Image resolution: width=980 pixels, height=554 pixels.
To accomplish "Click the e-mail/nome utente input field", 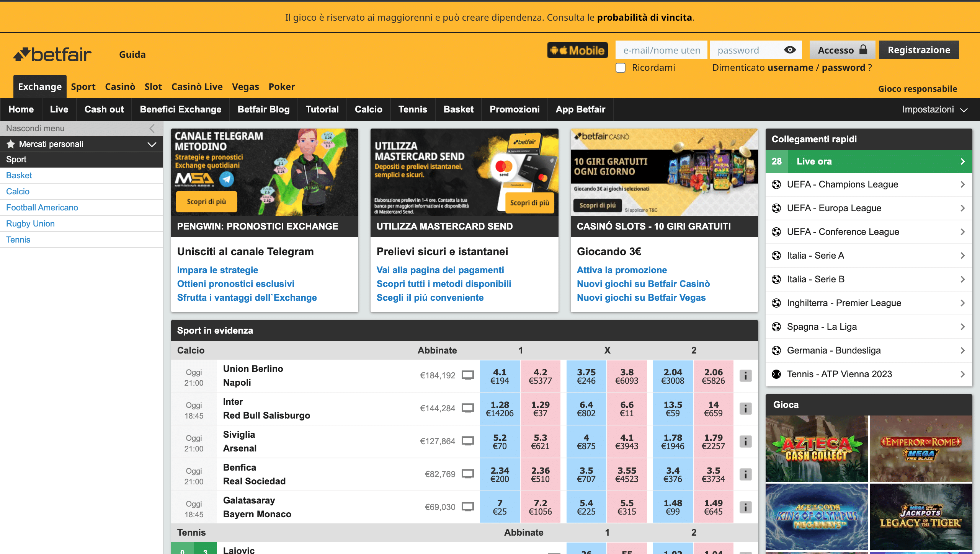I will 661,50.
